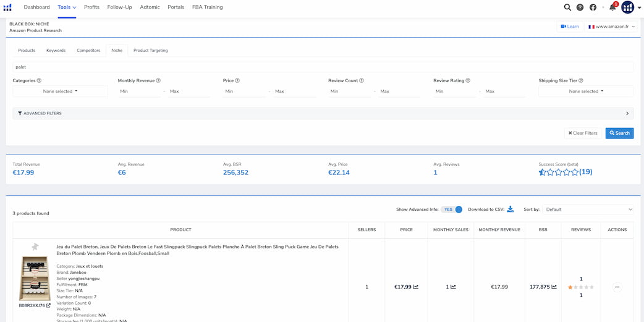Open Shipping Size Tier dropdown
The image size is (644, 322).
[x=586, y=91]
